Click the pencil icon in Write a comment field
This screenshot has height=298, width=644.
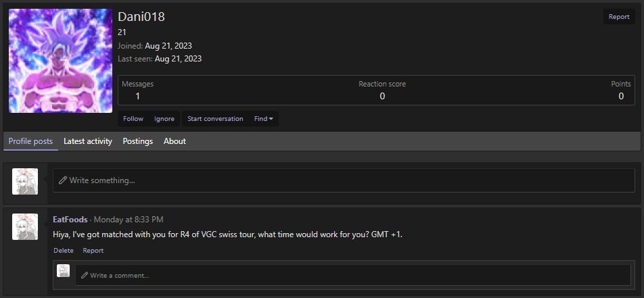tap(85, 276)
